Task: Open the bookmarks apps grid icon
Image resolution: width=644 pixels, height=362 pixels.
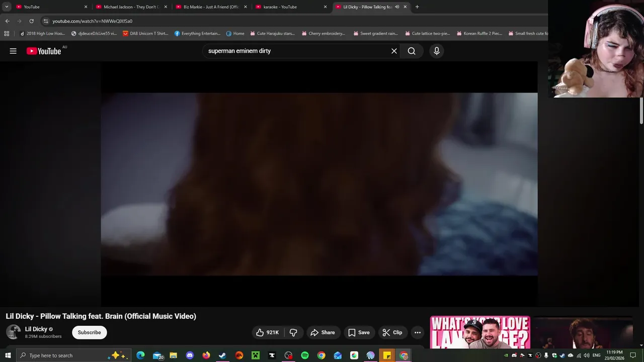Action: tap(7, 34)
